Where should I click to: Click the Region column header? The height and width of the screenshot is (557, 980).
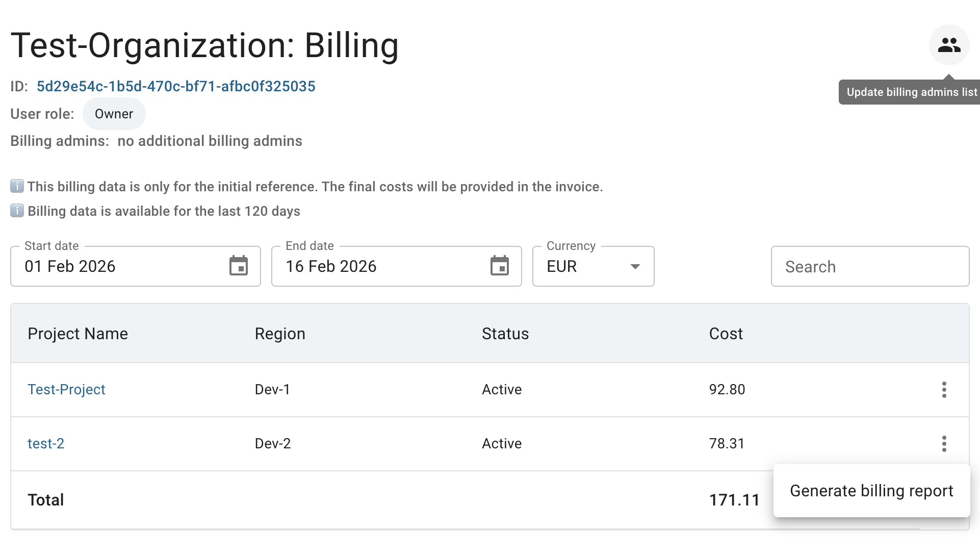(x=280, y=334)
